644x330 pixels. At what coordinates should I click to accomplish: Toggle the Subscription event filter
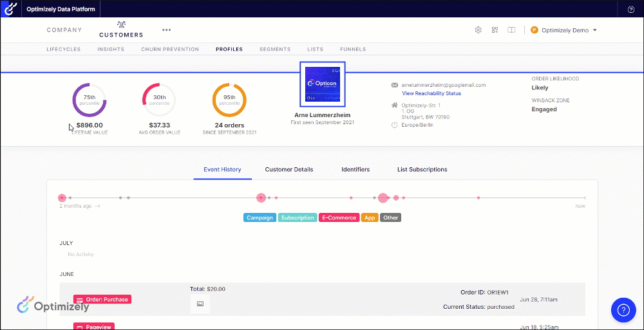(298, 217)
